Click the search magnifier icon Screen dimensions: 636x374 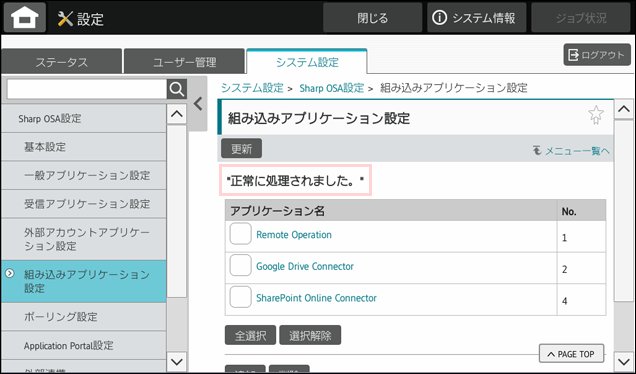point(177,89)
